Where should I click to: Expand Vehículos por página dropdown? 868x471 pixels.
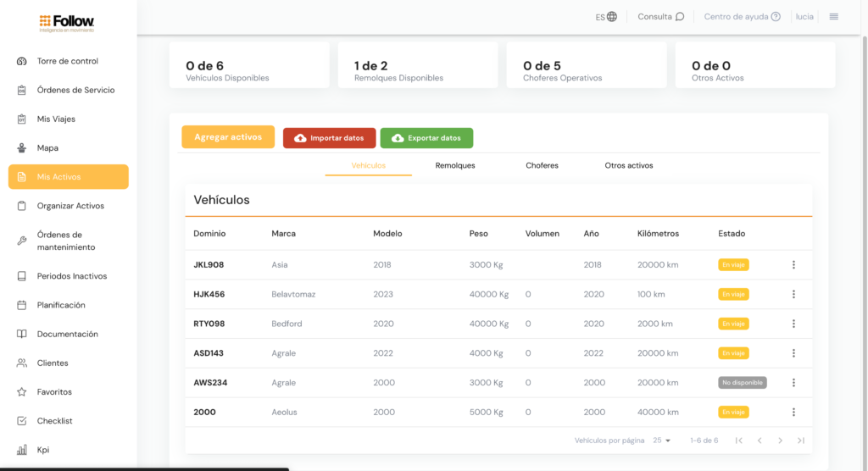pyautogui.click(x=662, y=441)
